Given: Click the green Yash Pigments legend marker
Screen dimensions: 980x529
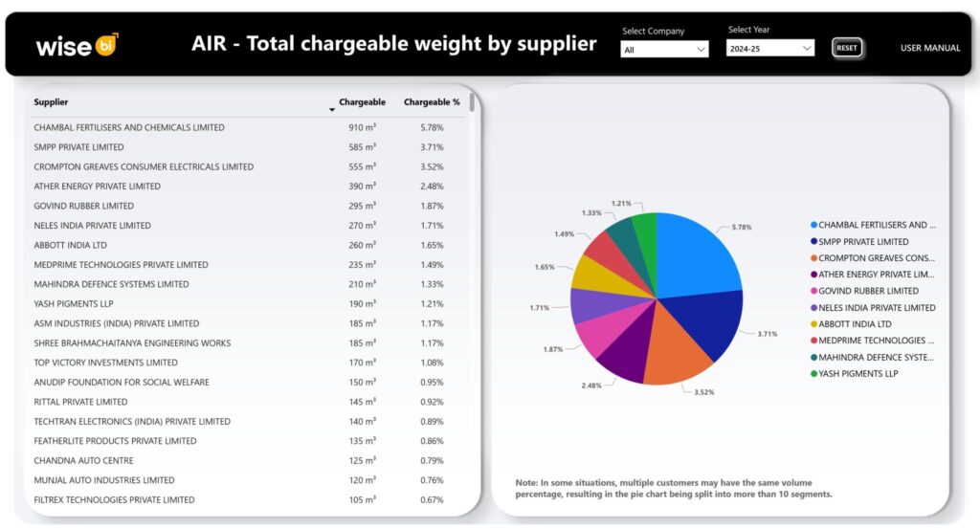Looking at the screenshot, I should coord(813,373).
